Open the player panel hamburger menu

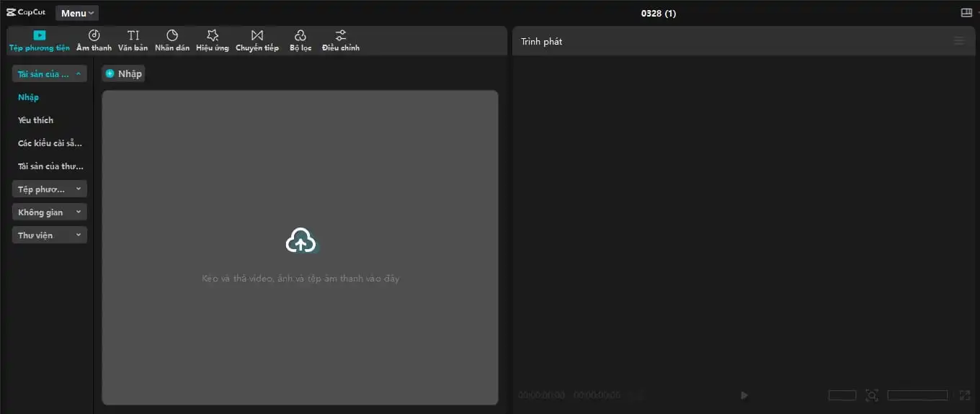959,41
